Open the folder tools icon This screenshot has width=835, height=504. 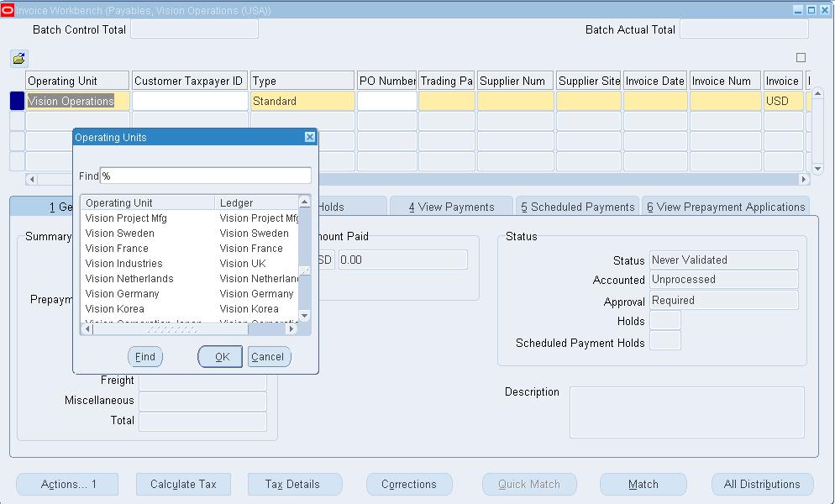(18, 59)
